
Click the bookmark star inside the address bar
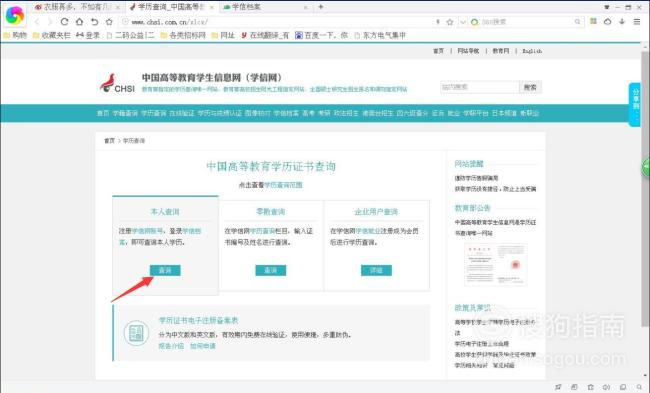(x=450, y=22)
